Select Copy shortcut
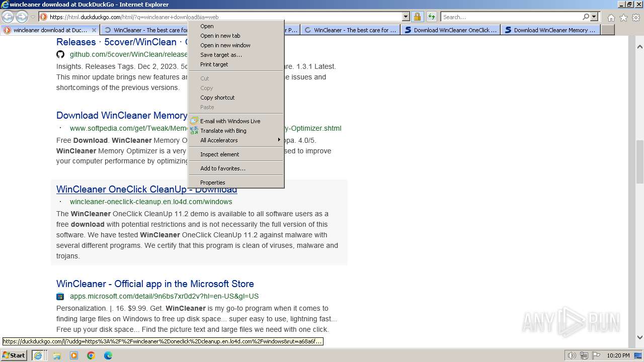This screenshot has width=644, height=362. [x=236, y=98]
